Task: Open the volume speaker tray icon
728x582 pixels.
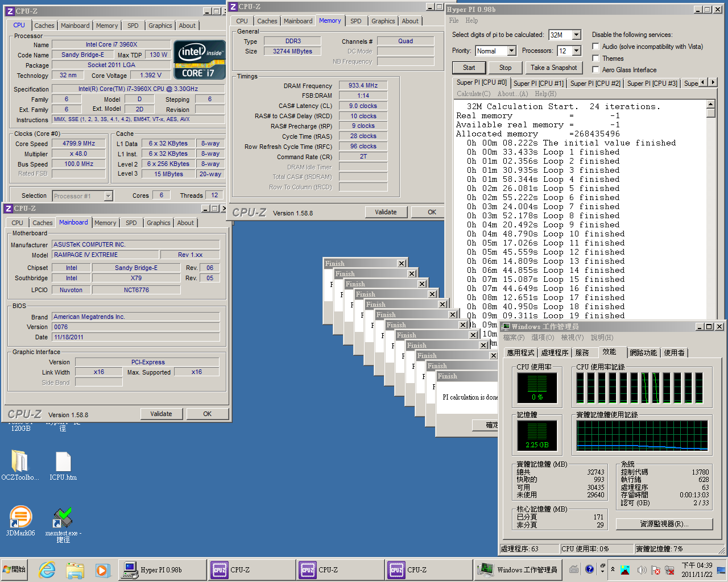Action: tap(642, 569)
